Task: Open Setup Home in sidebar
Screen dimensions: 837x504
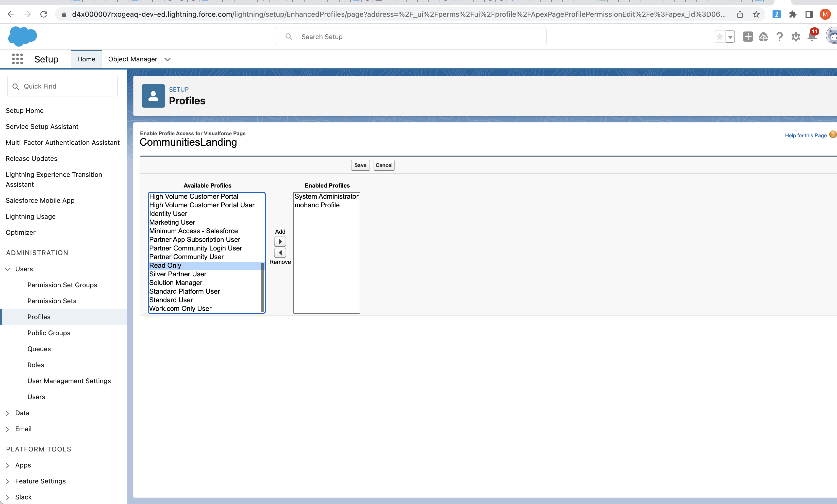Action: click(x=24, y=111)
